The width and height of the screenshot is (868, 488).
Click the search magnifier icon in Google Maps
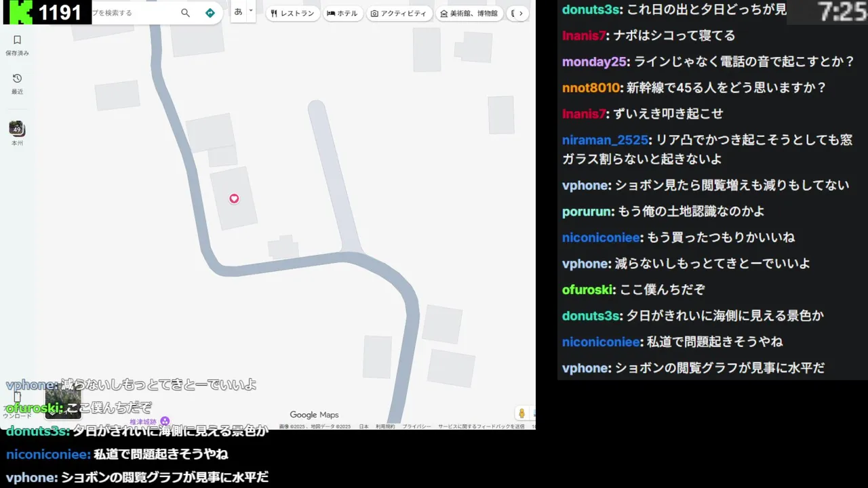[185, 13]
